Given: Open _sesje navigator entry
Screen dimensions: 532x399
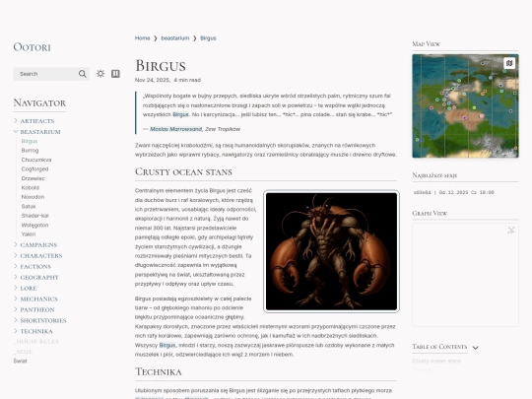Looking at the screenshot, I should pos(23,352).
